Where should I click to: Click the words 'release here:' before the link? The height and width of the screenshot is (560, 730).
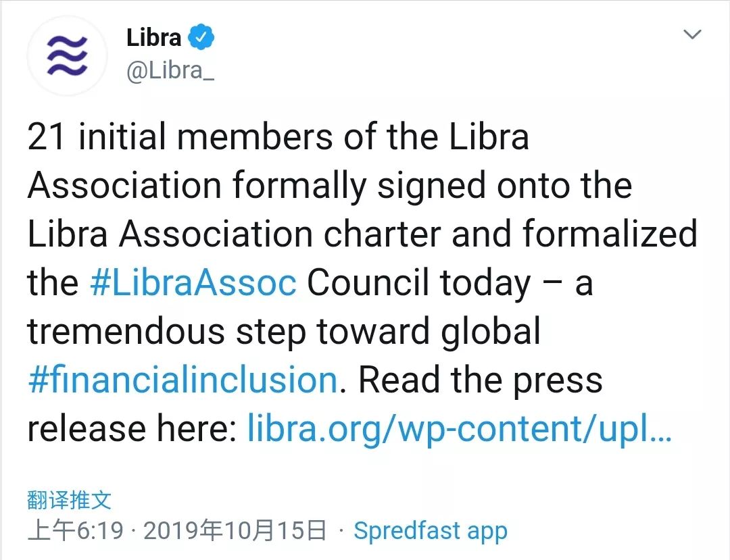coord(132,428)
